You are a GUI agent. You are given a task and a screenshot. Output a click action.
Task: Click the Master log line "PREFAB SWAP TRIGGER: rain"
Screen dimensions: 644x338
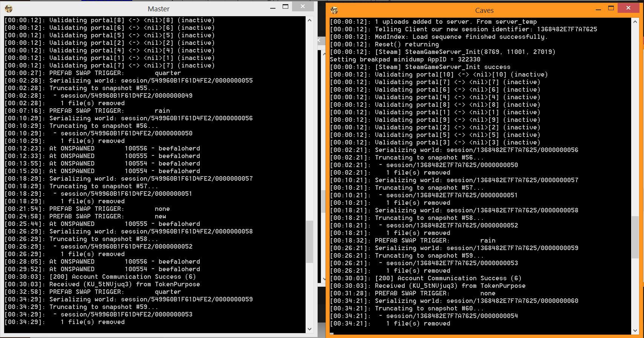click(109, 111)
